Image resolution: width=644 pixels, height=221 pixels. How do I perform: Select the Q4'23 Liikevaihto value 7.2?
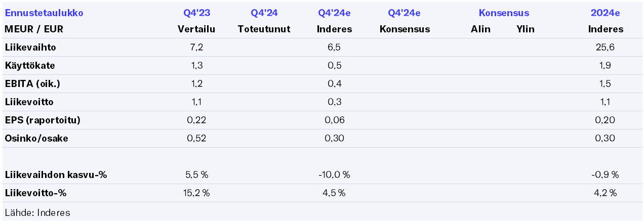[x=196, y=48]
